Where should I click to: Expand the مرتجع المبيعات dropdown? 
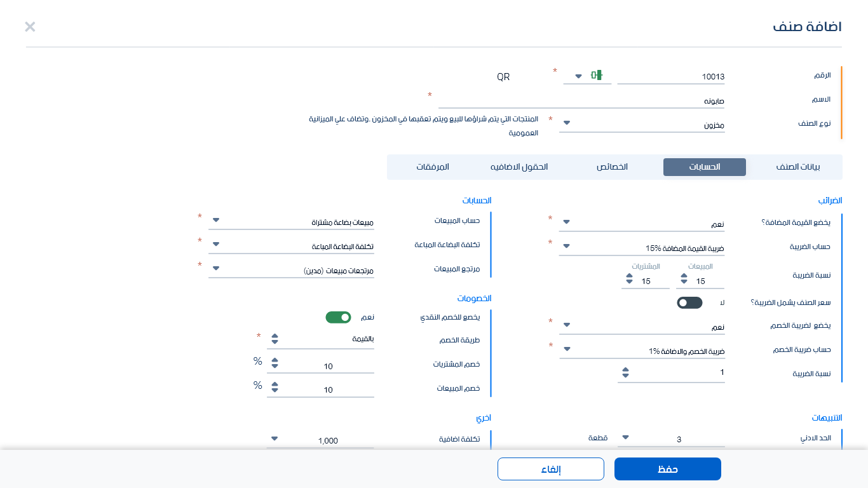point(215,268)
